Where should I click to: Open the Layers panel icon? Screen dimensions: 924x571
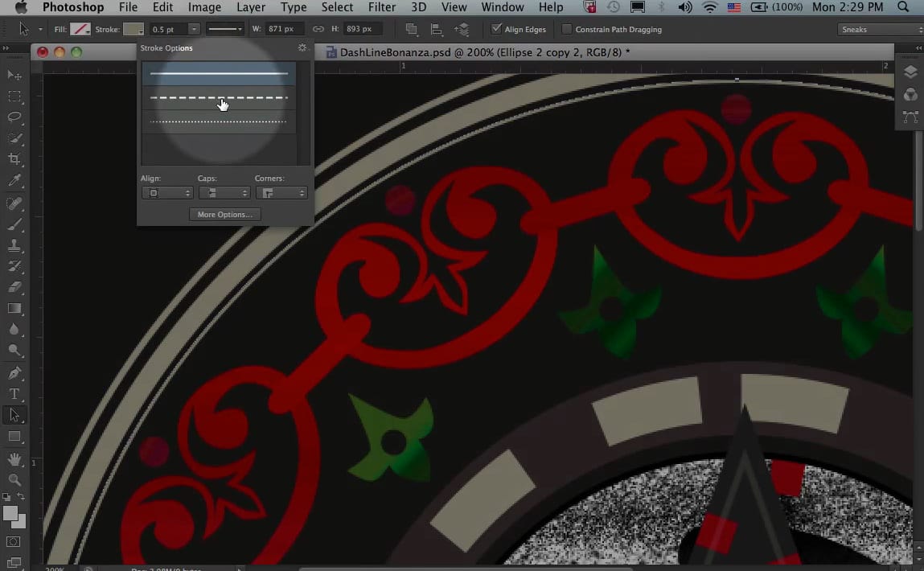pyautogui.click(x=910, y=72)
